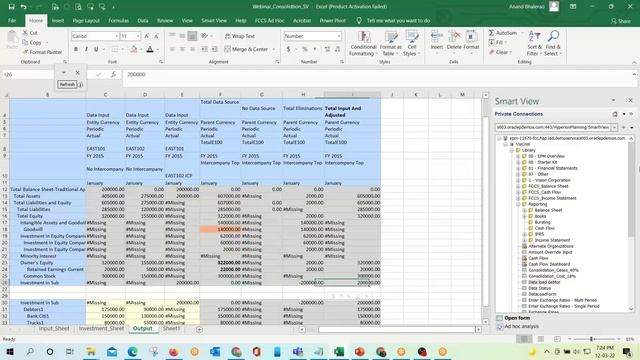Click the Copy icon in Clipboard
Viewport: 640px width, 360px height.
25,42
